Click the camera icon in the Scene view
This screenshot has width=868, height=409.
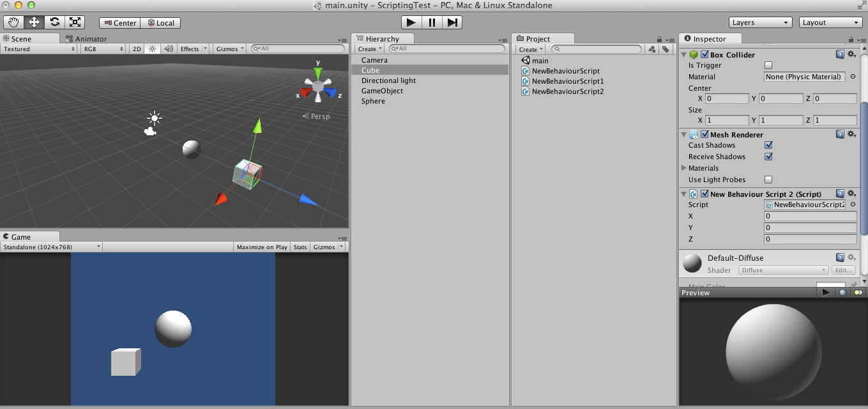click(150, 131)
